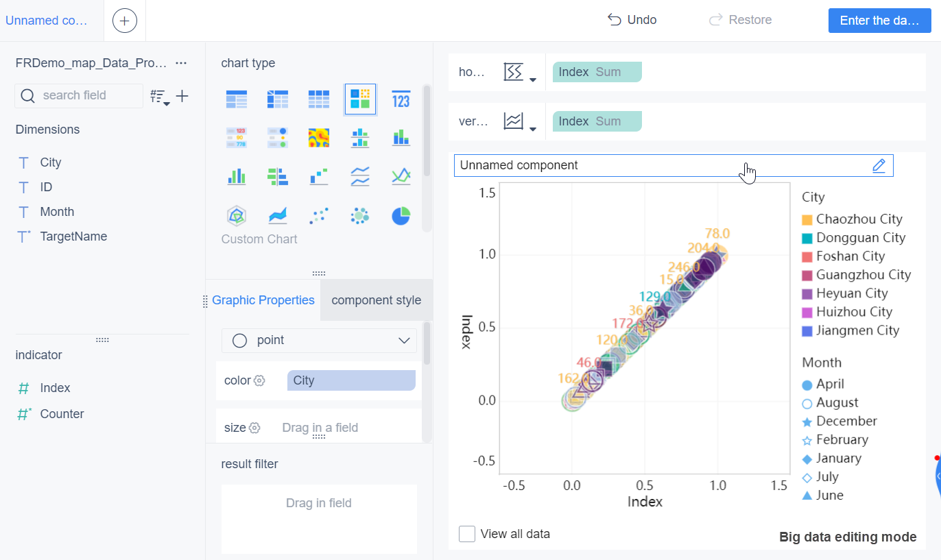Click the add field plus icon
The width and height of the screenshot is (941, 560).
[182, 96]
